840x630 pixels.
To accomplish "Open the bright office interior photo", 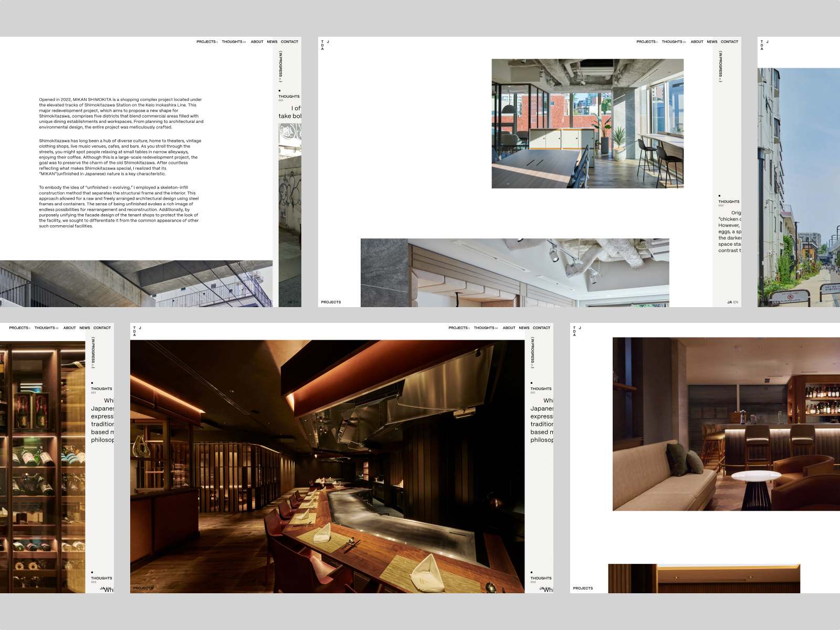I will click(x=587, y=123).
